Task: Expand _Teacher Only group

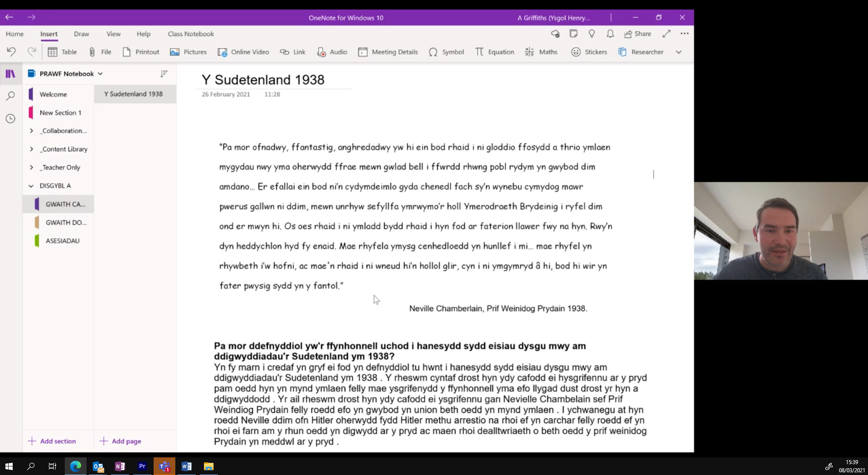Action: point(31,168)
